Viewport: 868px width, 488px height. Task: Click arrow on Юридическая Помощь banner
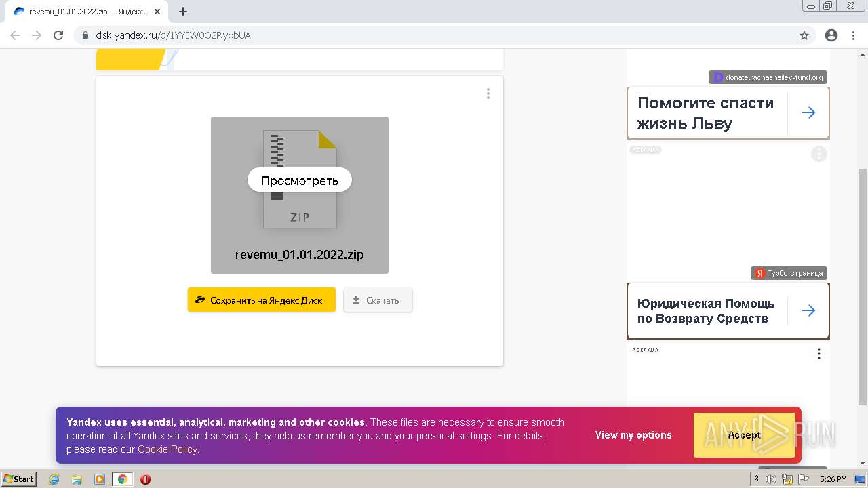pyautogui.click(x=808, y=310)
